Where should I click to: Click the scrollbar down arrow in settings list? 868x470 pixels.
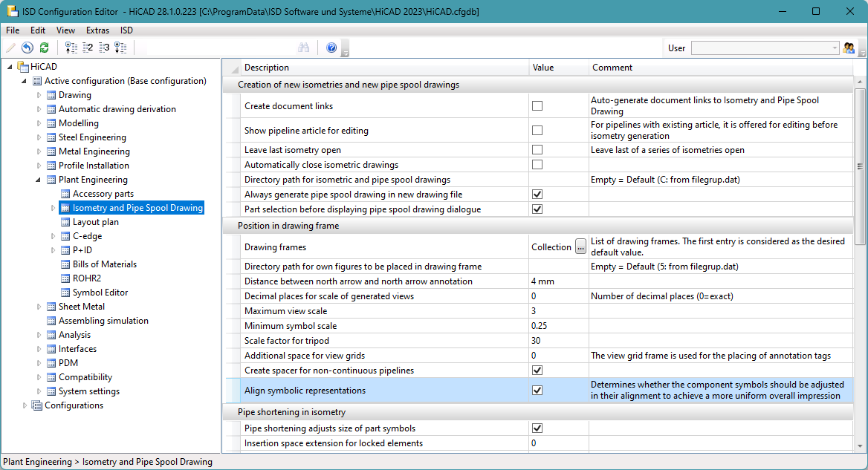tap(860, 445)
